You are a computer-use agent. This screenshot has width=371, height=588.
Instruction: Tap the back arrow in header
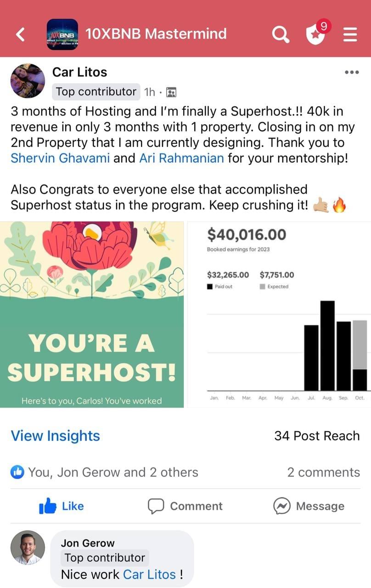20,34
